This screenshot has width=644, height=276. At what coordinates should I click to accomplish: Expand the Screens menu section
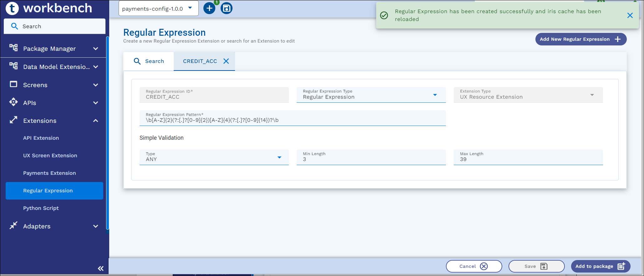tap(95, 85)
